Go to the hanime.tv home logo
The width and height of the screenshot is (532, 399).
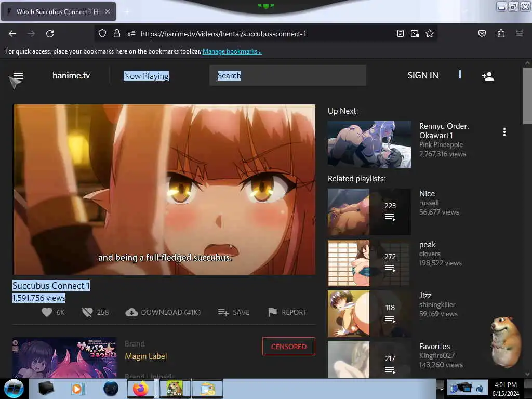click(x=71, y=75)
